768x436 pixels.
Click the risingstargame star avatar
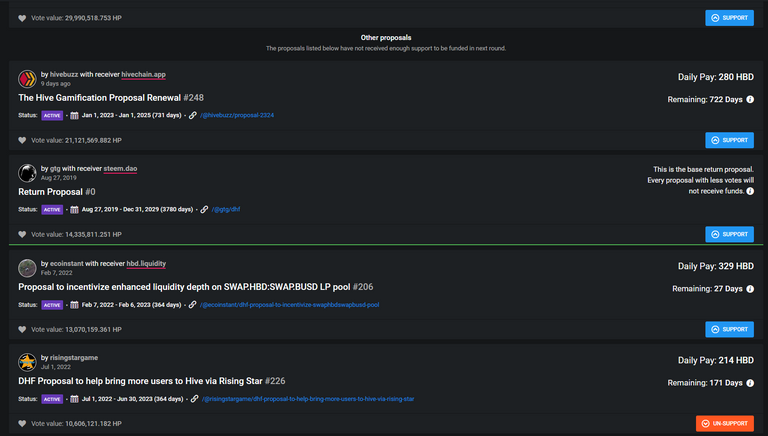click(x=27, y=362)
